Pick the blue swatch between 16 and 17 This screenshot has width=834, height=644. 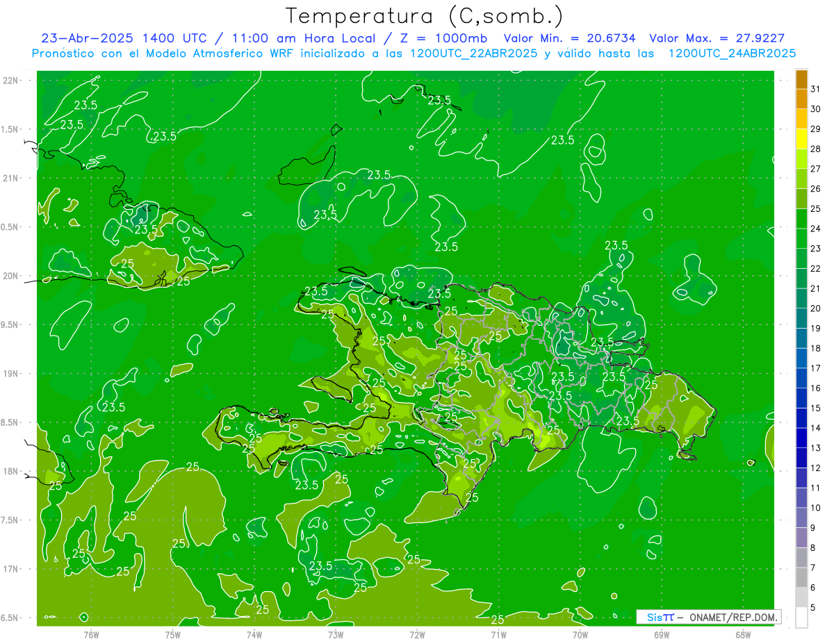click(801, 378)
